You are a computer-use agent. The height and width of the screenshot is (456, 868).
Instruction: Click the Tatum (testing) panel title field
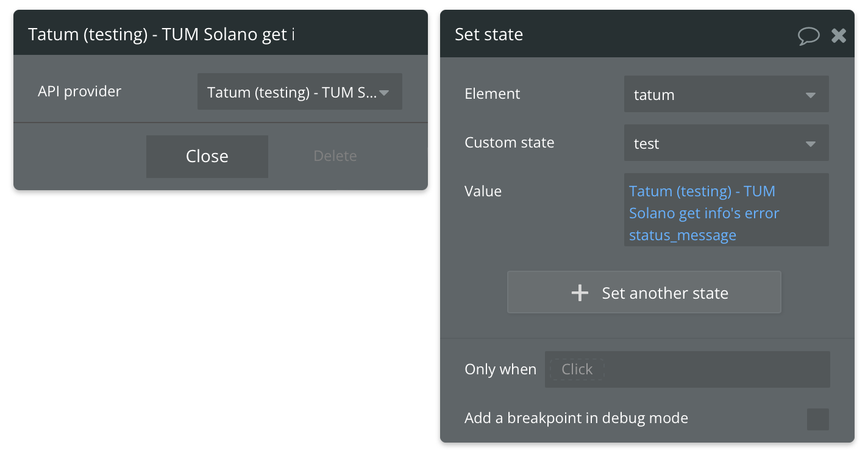(162, 34)
